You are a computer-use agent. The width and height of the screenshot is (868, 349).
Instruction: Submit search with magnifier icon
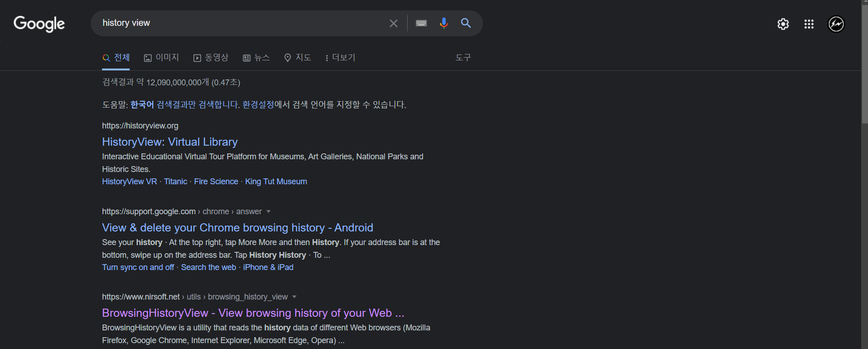(466, 23)
